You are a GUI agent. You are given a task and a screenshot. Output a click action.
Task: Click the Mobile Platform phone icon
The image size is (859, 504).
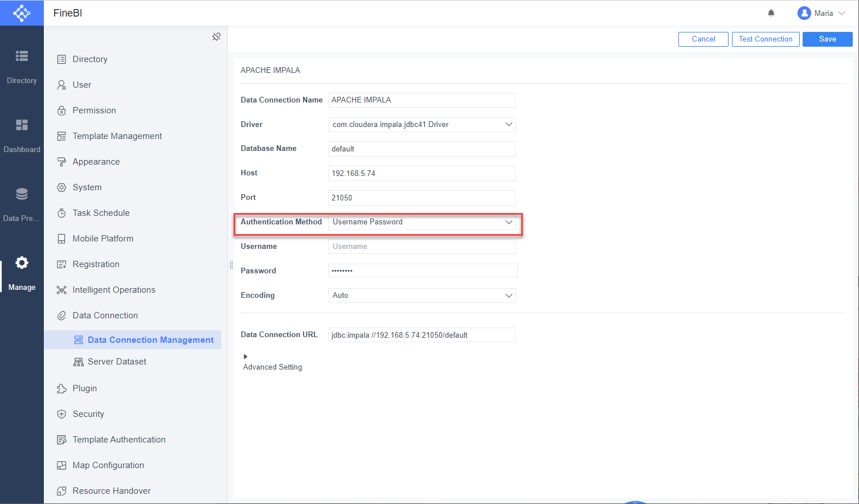click(x=62, y=239)
